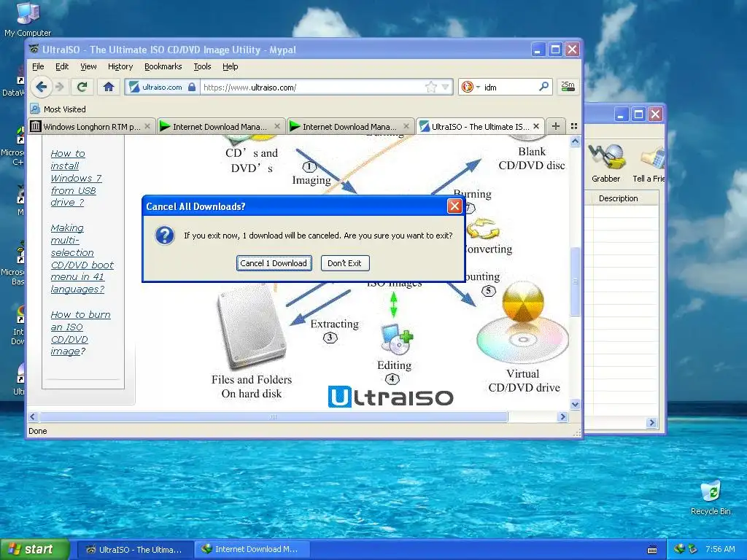
Task: Open the Recycle Bin desktop icon
Action: 711,497
